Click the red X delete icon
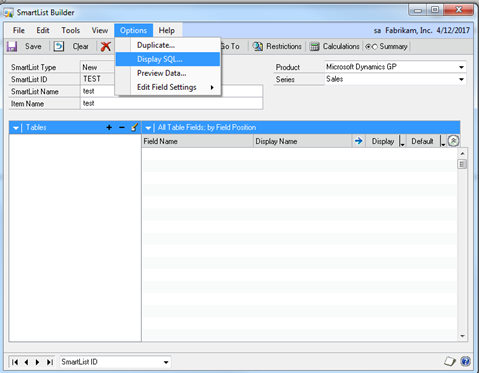The image size is (479, 373). click(x=106, y=46)
